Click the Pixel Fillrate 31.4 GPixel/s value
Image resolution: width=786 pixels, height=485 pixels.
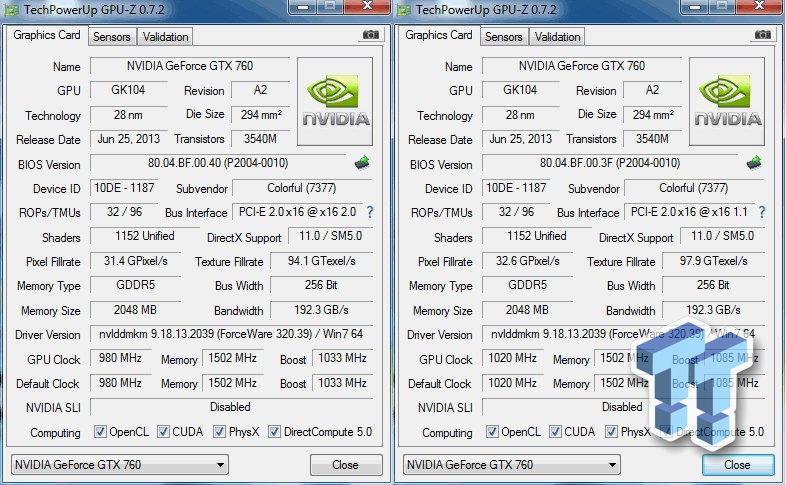click(x=136, y=261)
